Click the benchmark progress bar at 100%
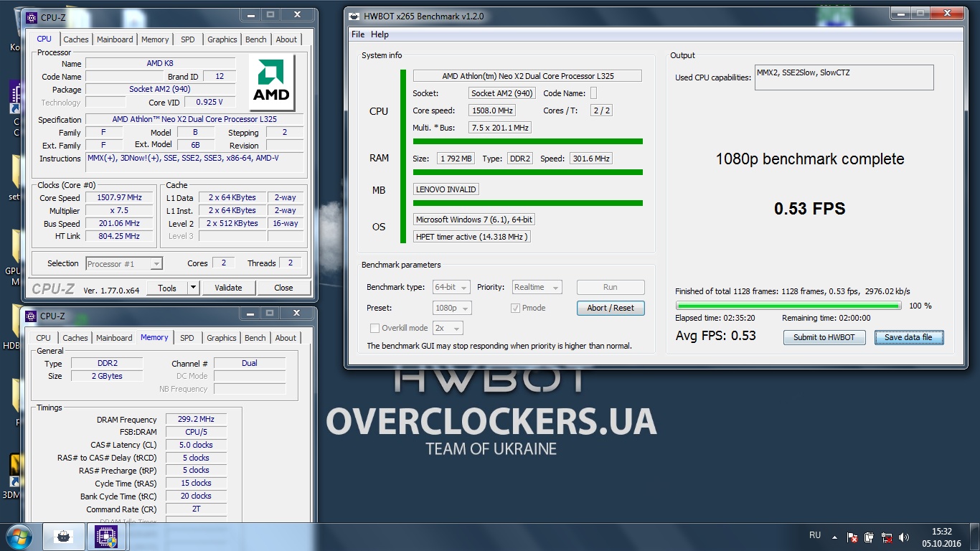980x551 pixels. point(788,306)
